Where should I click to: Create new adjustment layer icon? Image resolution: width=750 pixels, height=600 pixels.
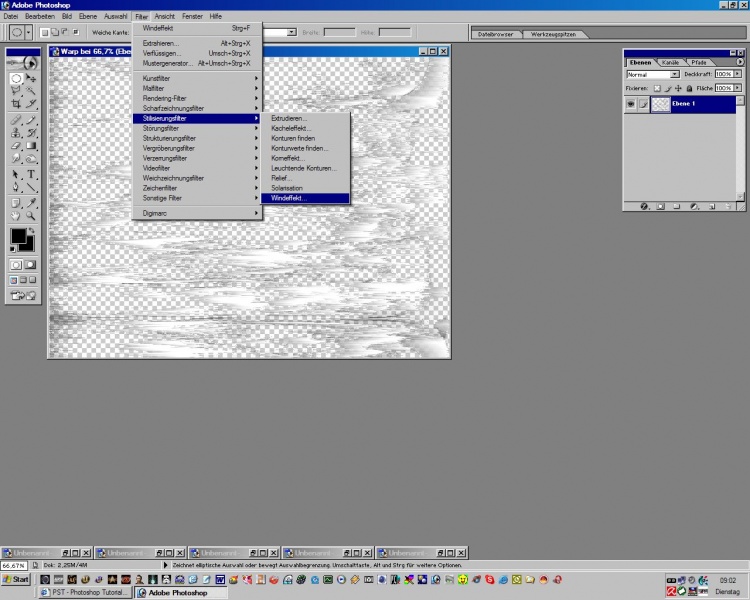pyautogui.click(x=694, y=206)
